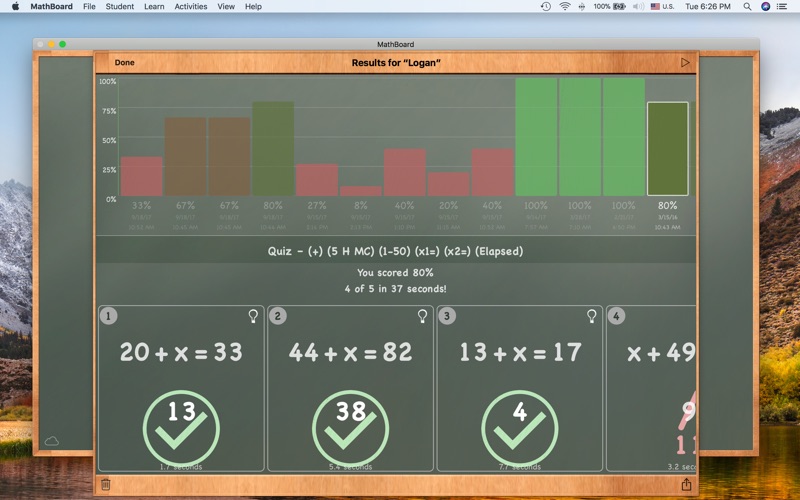800x500 pixels.
Task: Click the clock showing Tue 6:26 PM
Action: point(708,6)
